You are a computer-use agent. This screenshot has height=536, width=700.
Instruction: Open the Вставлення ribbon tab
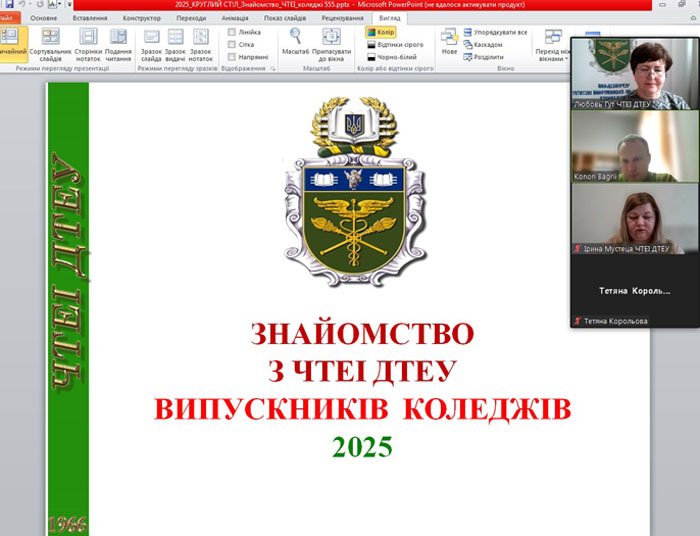point(90,18)
